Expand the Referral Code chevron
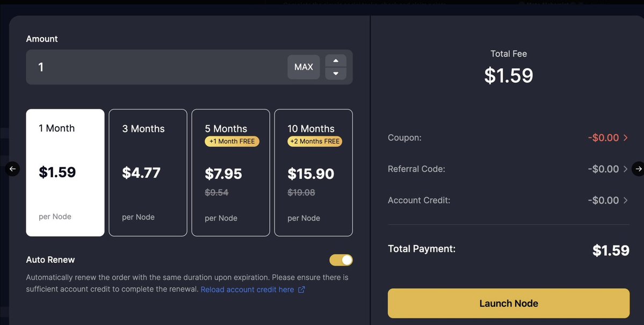This screenshot has height=325, width=644. [x=626, y=169]
